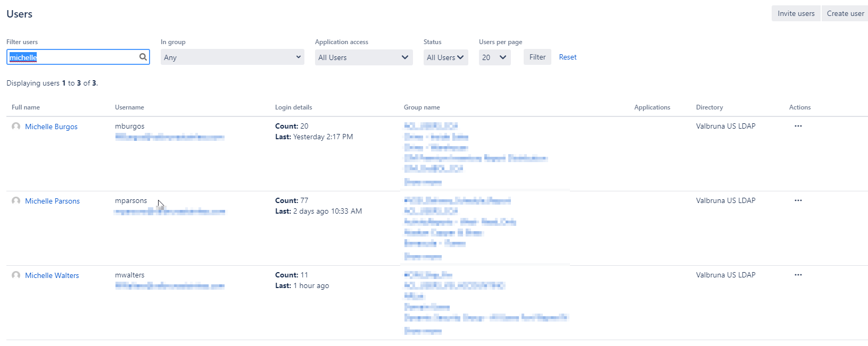Image resolution: width=868 pixels, height=346 pixels.
Task: Click the Applications column header
Action: [652, 107]
